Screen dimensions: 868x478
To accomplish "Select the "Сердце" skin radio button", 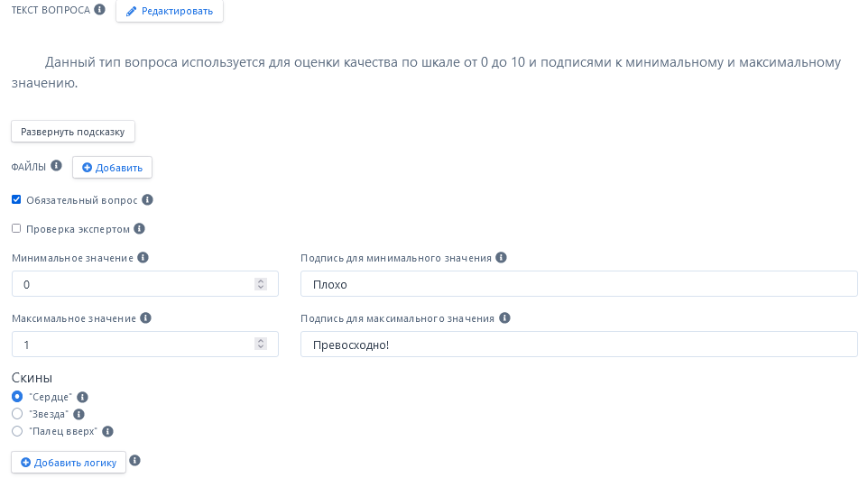I will 17,397.
